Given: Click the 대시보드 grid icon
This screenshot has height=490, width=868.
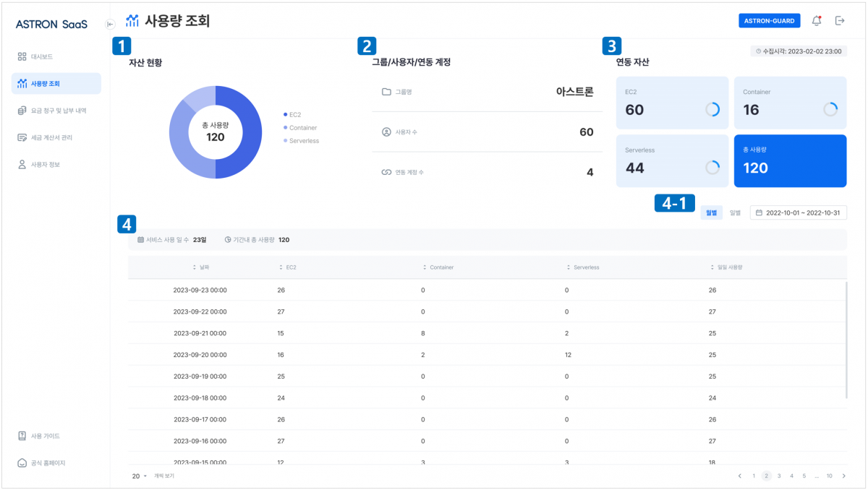Looking at the screenshot, I should coord(22,56).
